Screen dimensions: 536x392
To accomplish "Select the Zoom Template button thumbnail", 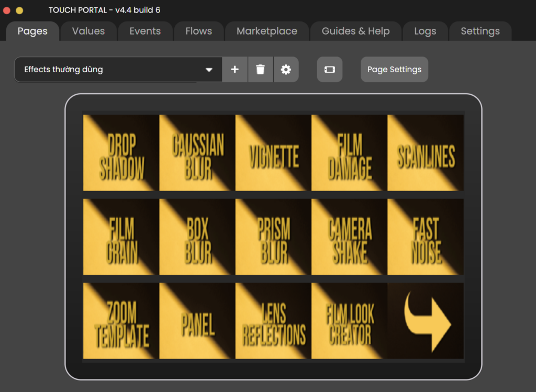I will 121,321.
